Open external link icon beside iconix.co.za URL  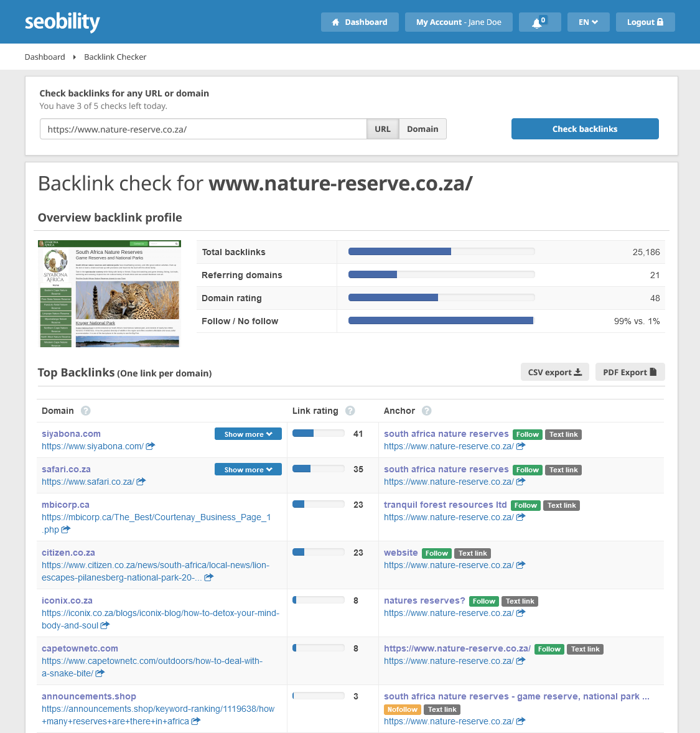(105, 625)
